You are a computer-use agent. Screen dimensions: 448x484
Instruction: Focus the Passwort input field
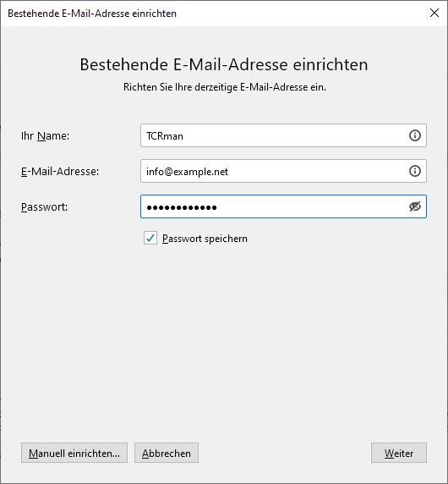283,206
